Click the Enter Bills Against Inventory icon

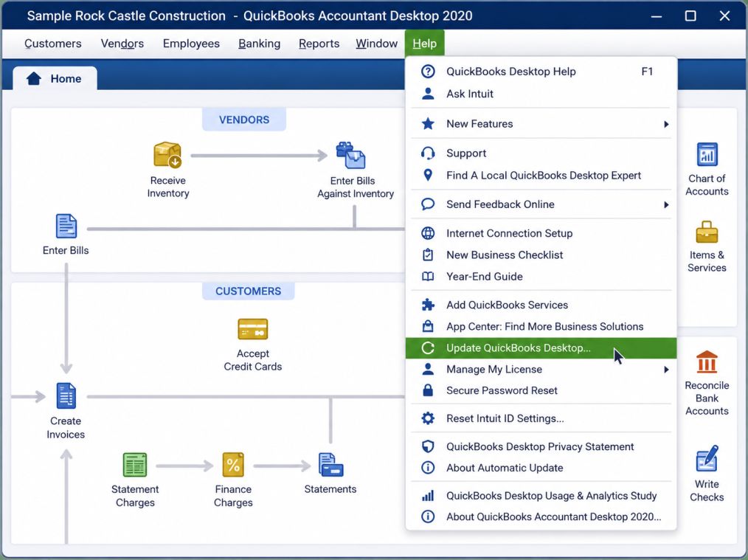pyautogui.click(x=351, y=156)
